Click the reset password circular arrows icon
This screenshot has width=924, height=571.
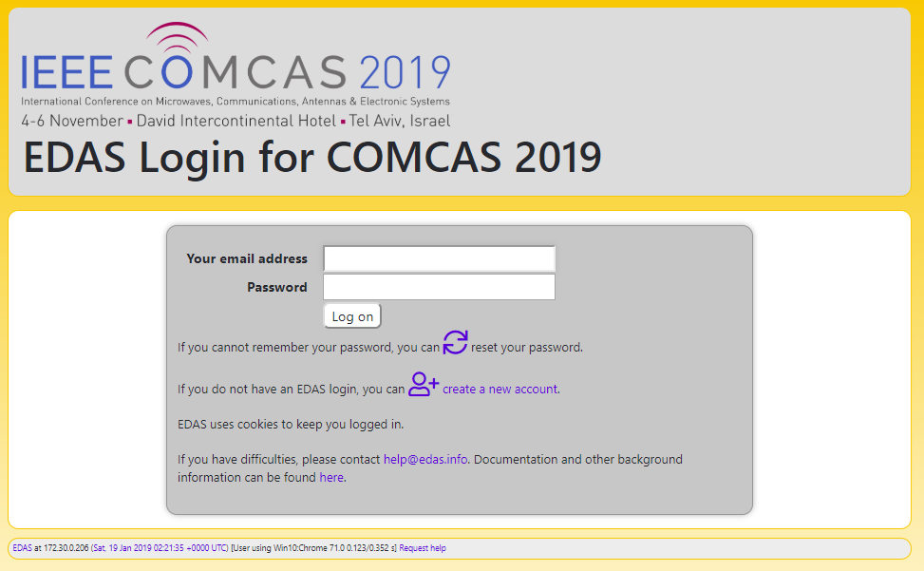tap(455, 342)
